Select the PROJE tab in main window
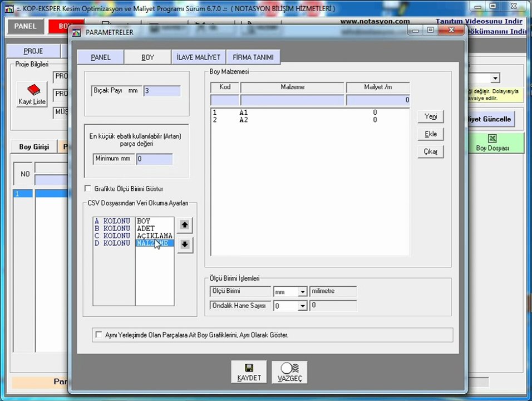 click(33, 51)
